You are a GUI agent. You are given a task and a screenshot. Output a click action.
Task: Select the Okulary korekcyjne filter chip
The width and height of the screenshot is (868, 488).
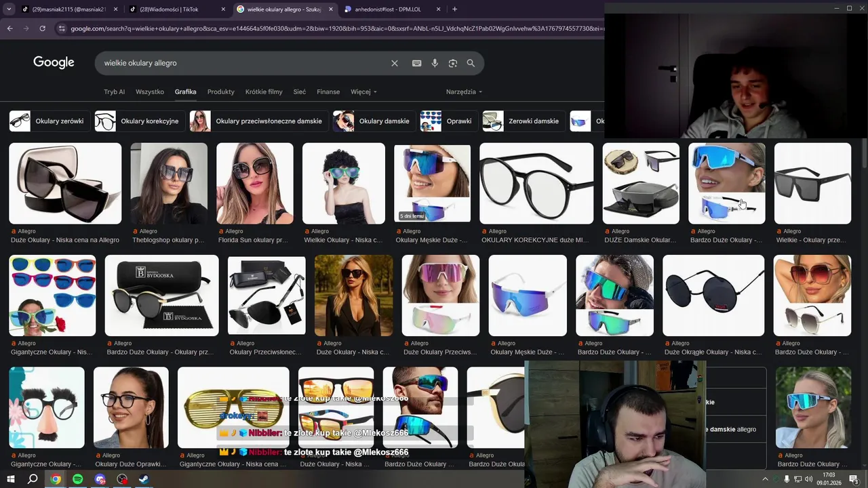[x=138, y=121]
